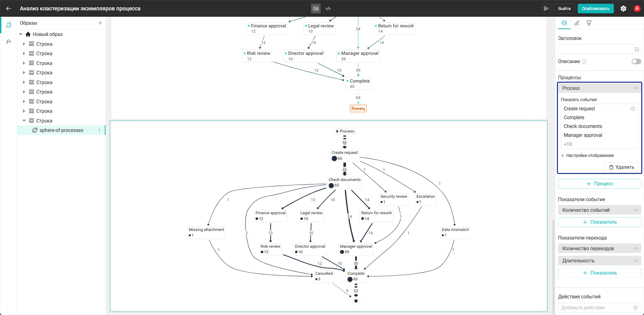Collapse the last expanded Строка row

tap(24, 121)
